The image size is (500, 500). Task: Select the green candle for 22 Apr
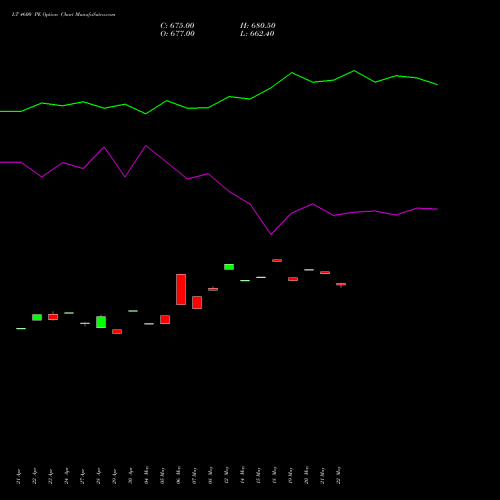click(37, 317)
